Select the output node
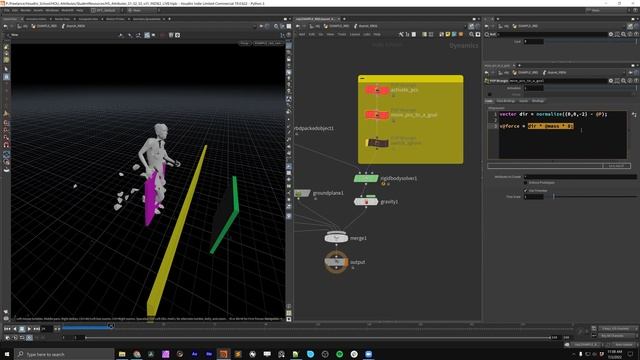 click(336, 262)
